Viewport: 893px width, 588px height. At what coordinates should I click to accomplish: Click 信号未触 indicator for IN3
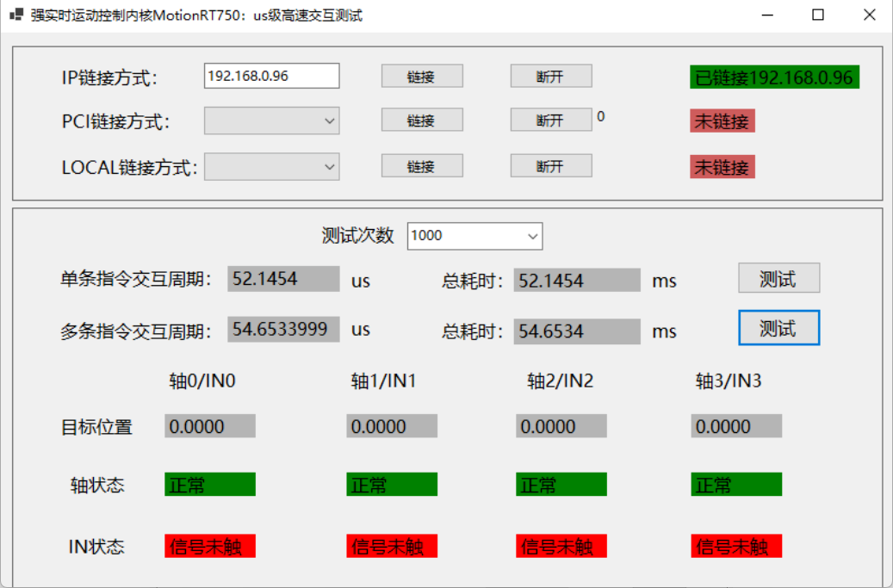(x=736, y=546)
